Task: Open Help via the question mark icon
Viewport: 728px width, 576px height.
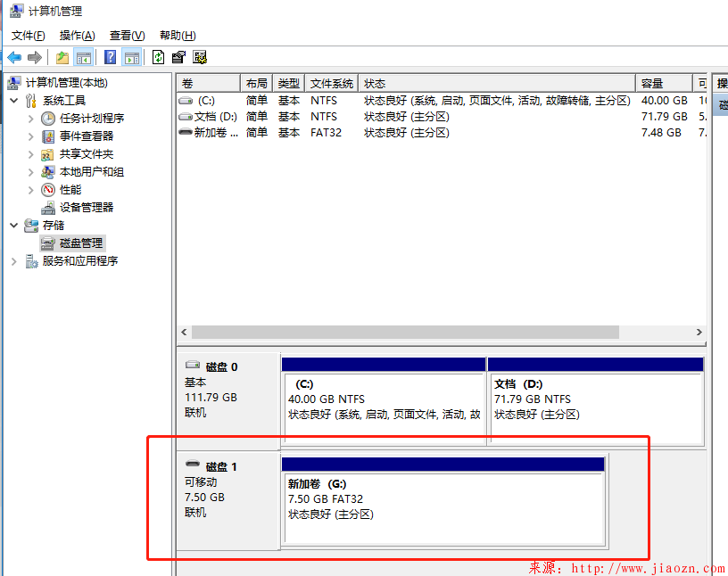Action: click(111, 58)
